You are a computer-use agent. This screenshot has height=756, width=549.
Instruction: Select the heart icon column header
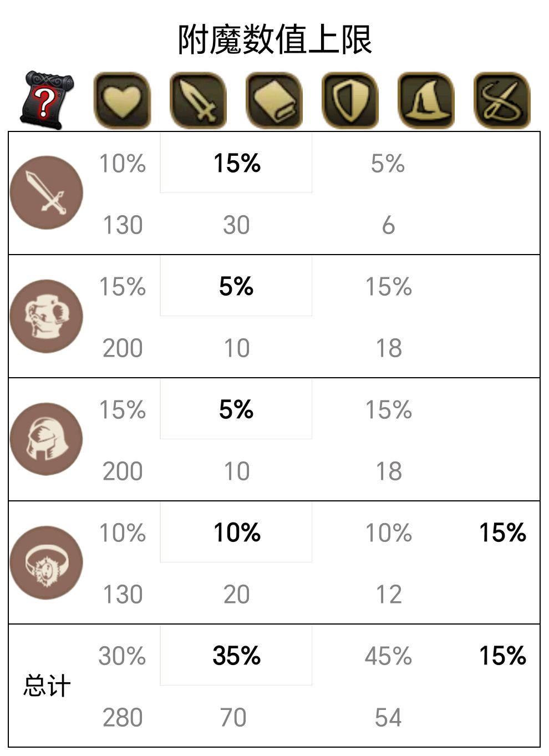(122, 100)
